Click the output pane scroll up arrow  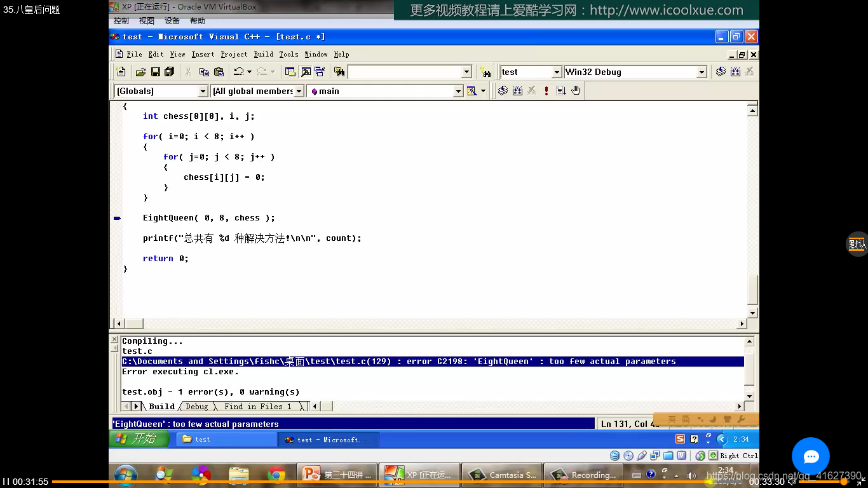point(750,342)
